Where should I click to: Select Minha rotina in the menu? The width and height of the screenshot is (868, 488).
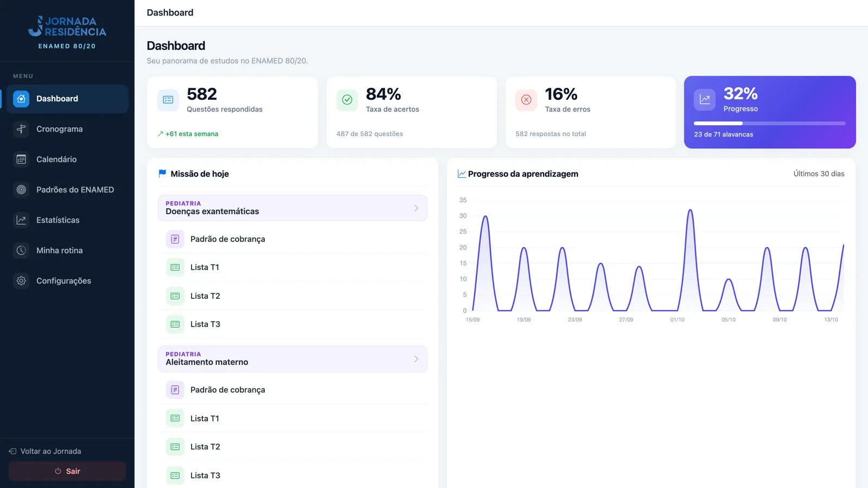67,251
